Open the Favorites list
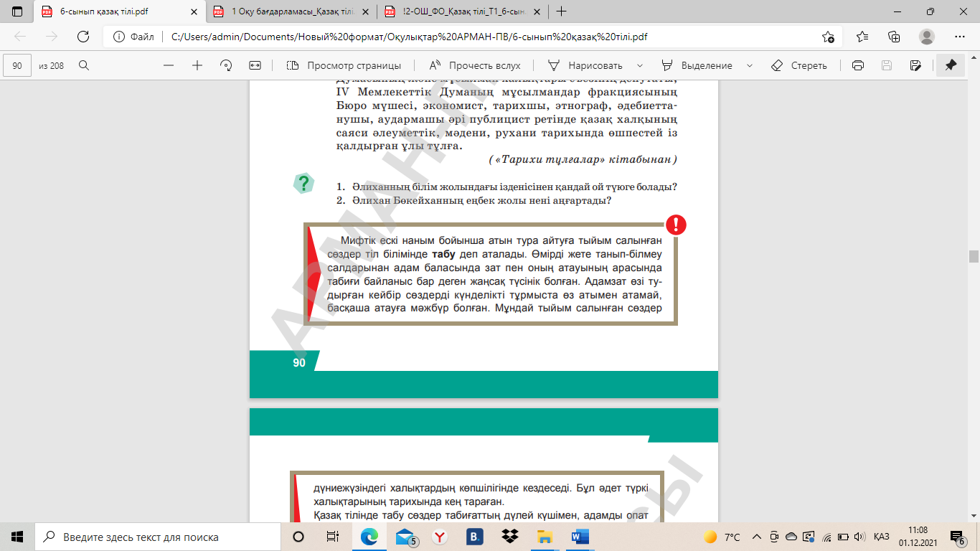 coord(862,37)
